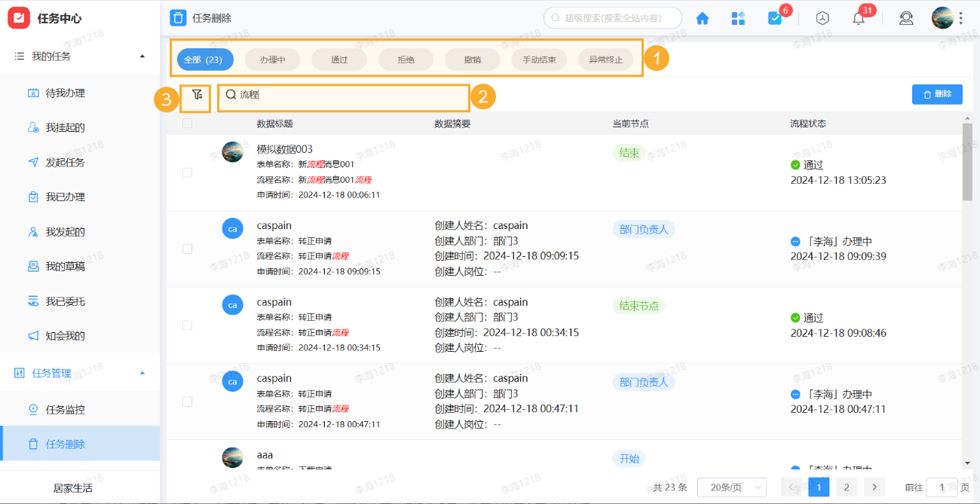
Task: Check the checkbox for 模拟数据003
Action: coord(187,172)
